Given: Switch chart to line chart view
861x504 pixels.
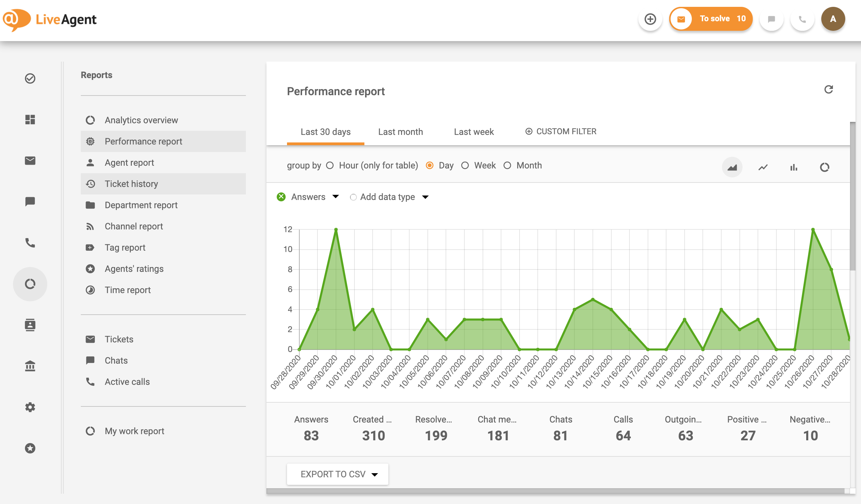Looking at the screenshot, I should click(763, 167).
